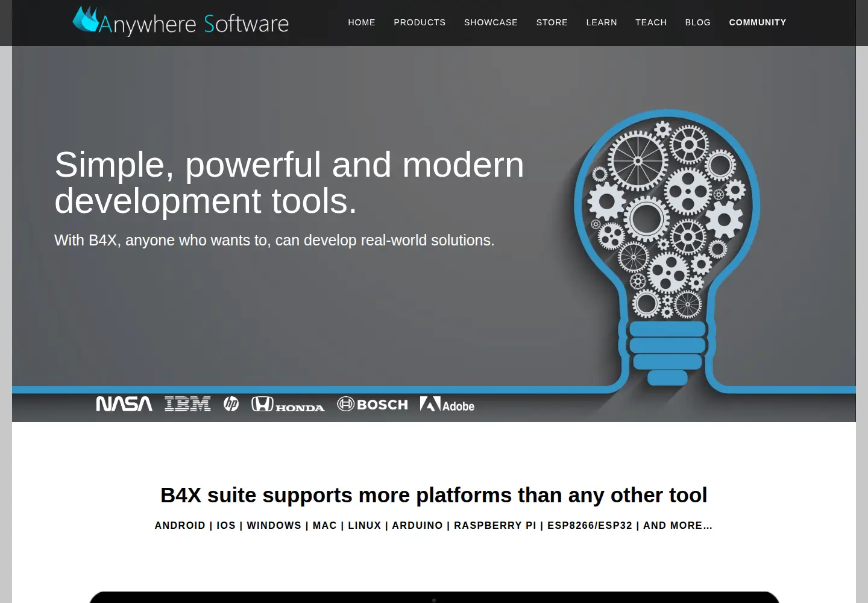868x603 pixels.
Task: Click the Adobe logo
Action: (447, 405)
